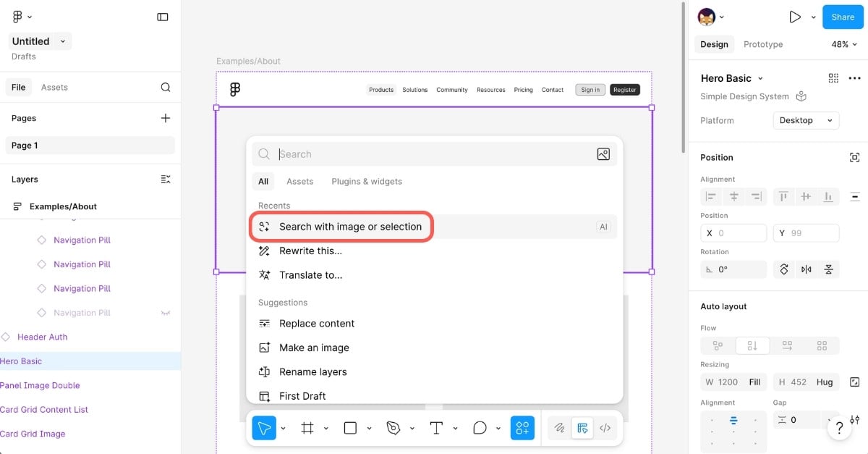Screen dimensions: 868x454
Task: Align vertical centers
Action: [806, 196]
